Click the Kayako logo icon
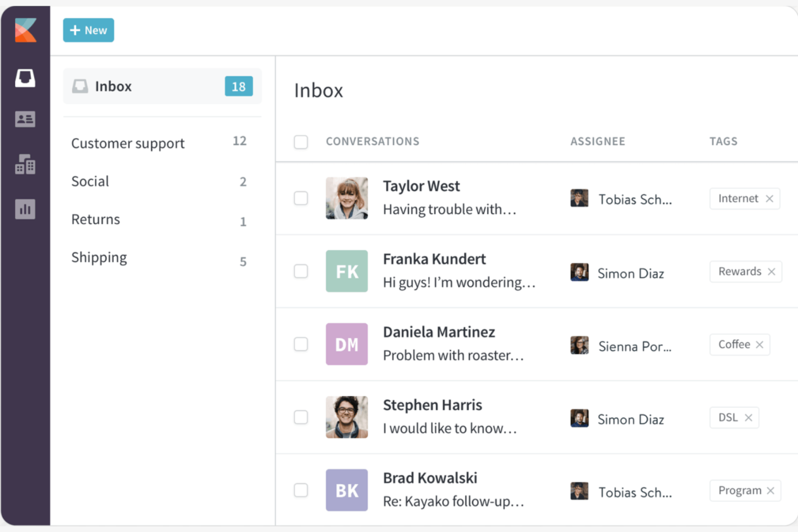 [x=25, y=30]
